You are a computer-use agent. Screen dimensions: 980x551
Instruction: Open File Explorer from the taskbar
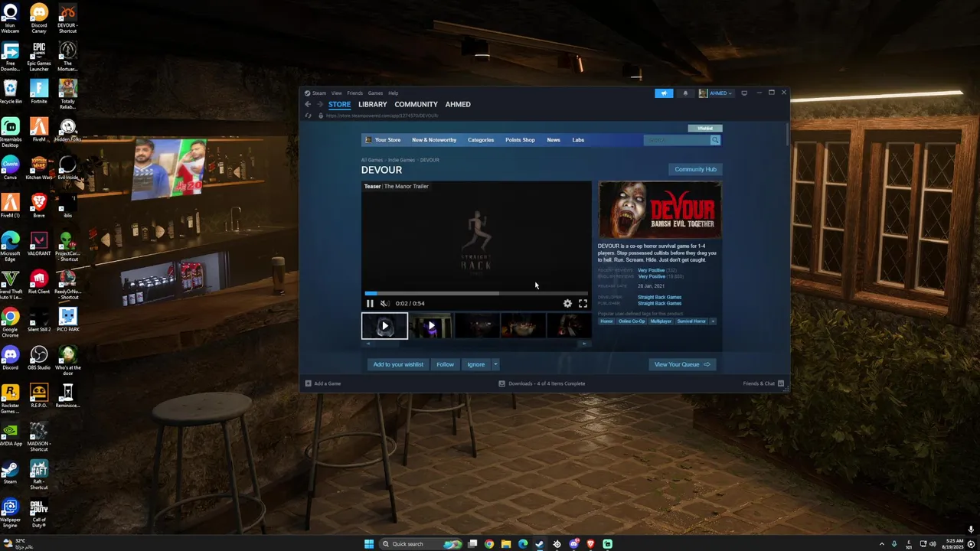[506, 544]
